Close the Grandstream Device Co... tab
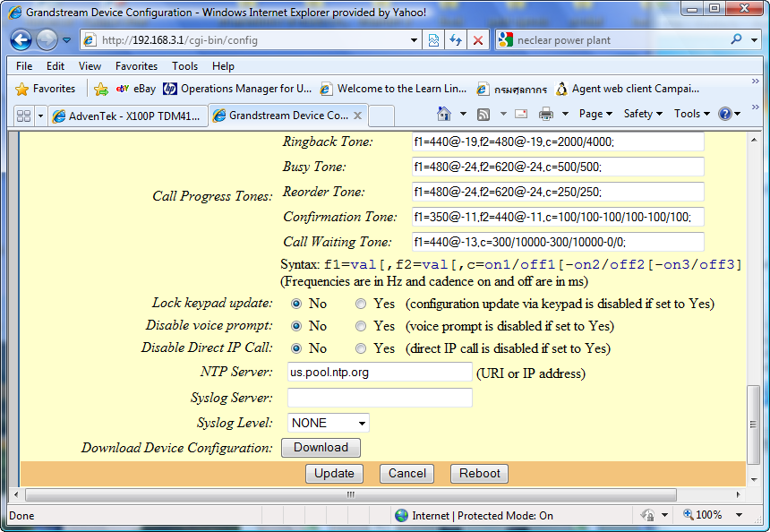 (358, 116)
